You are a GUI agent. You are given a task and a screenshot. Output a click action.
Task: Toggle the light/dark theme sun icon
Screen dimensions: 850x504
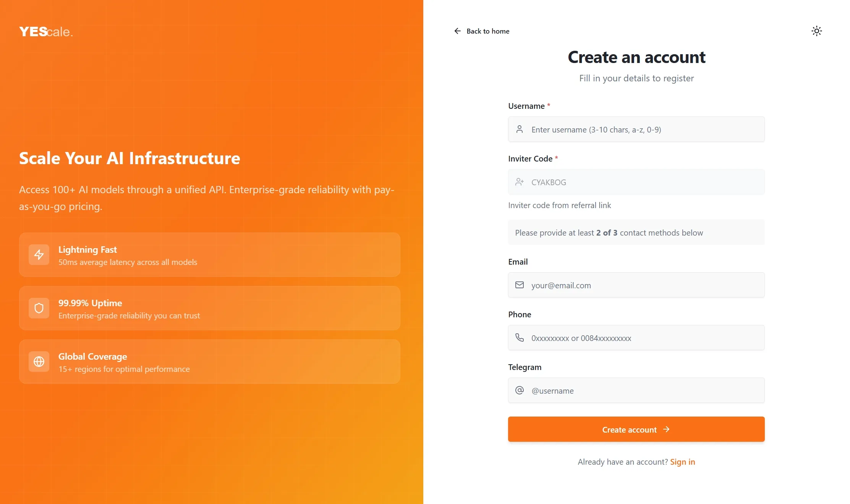[816, 31]
